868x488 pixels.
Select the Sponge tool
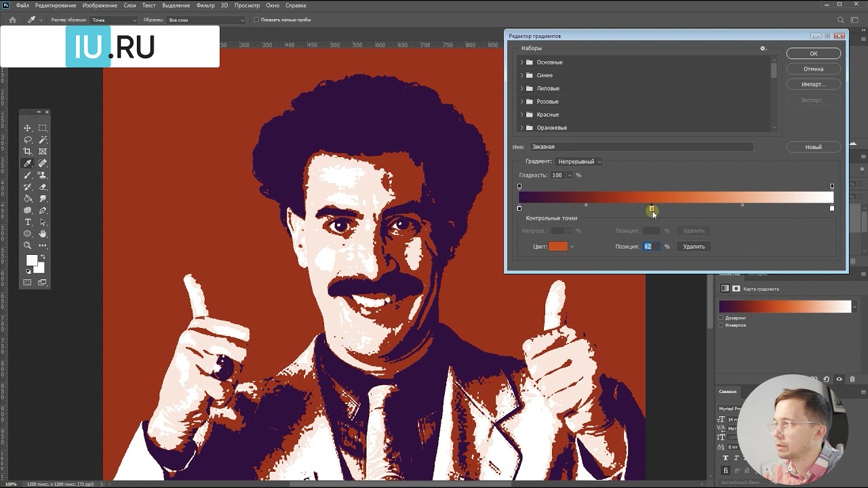point(28,210)
